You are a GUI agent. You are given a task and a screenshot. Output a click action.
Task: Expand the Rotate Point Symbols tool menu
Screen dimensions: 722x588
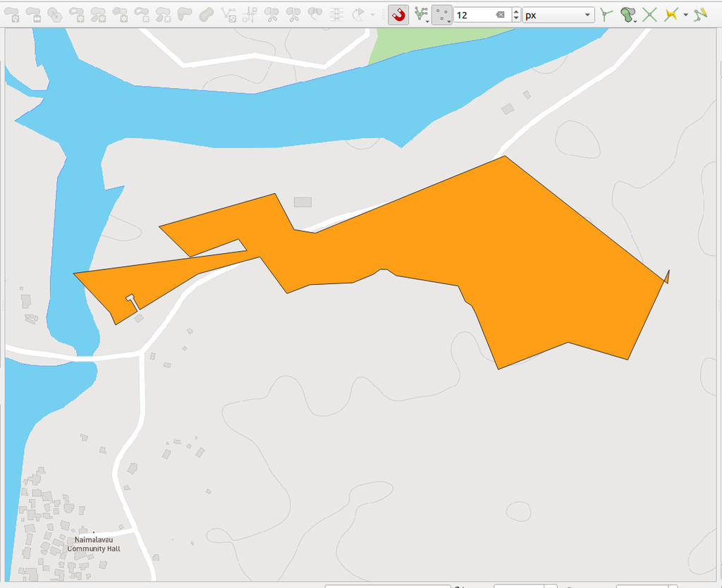[x=372, y=16]
